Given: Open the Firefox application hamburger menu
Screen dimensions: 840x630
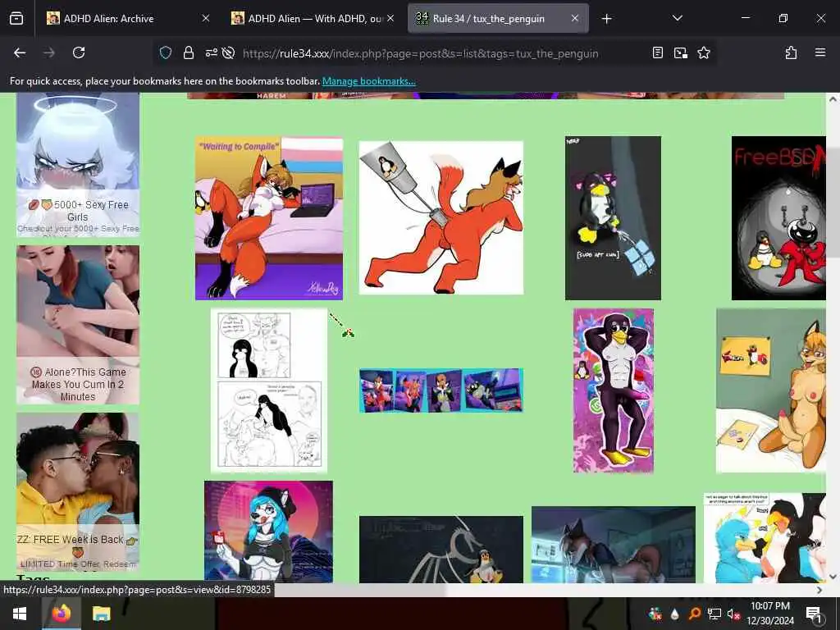Looking at the screenshot, I should click(x=820, y=52).
